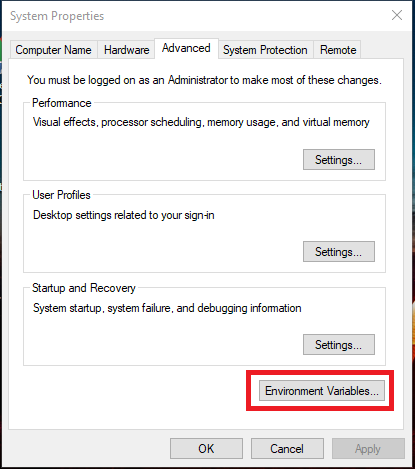This screenshot has width=415, height=469.
Task: Click the 'Desktop settings related to your sign-in' text
Action: (x=124, y=215)
